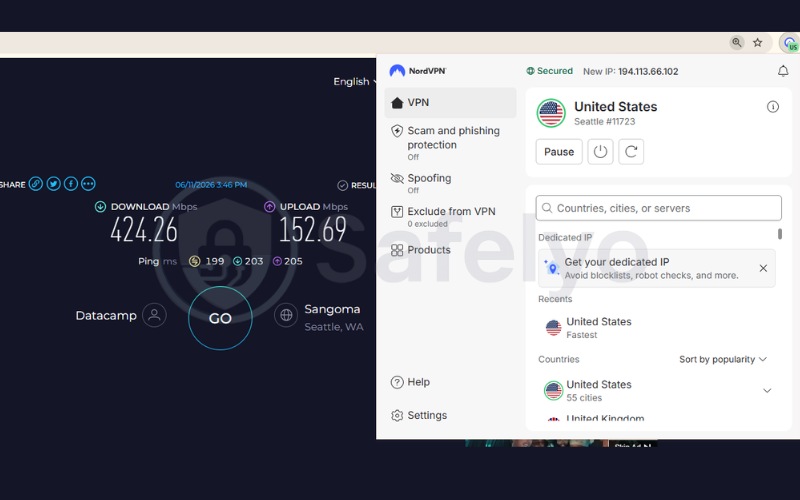Click the NordVPN logo
The height and width of the screenshot is (500, 800).
(x=418, y=71)
